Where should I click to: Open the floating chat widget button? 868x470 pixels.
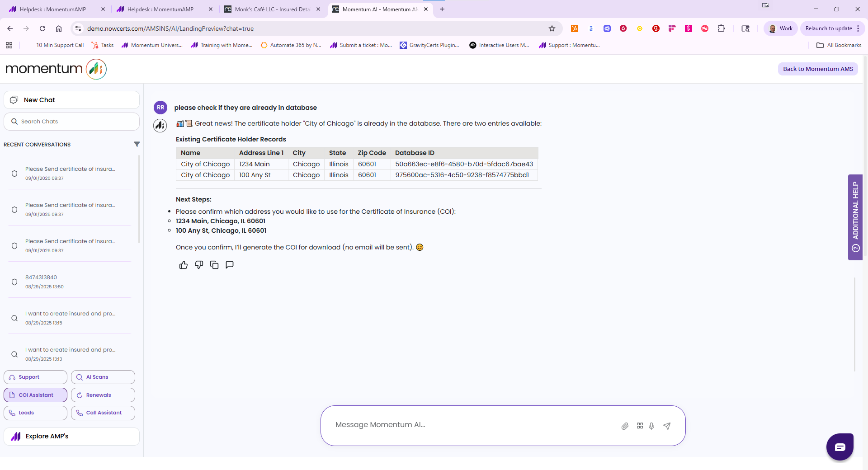(840, 447)
